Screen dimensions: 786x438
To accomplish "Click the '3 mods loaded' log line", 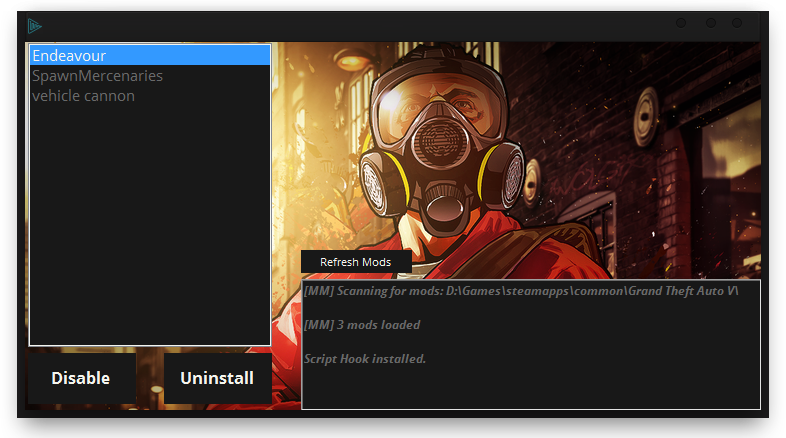I will (x=362, y=325).
